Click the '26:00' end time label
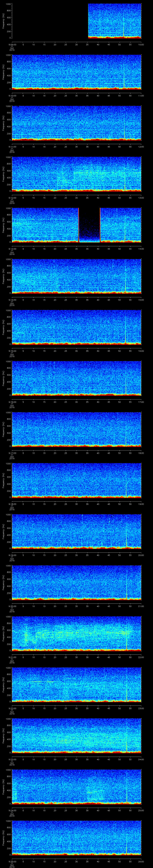153x868 pixels. click(141, 862)
